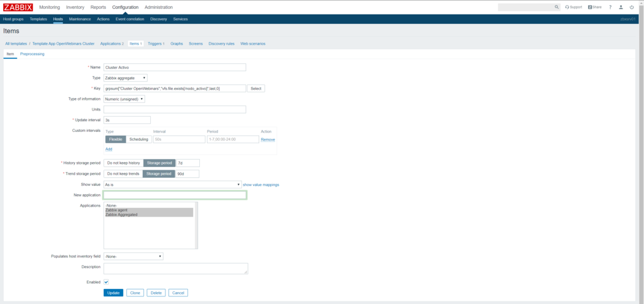The width and height of the screenshot is (644, 304).
Task: Toggle the Enabled checkbox
Action: [106, 282]
